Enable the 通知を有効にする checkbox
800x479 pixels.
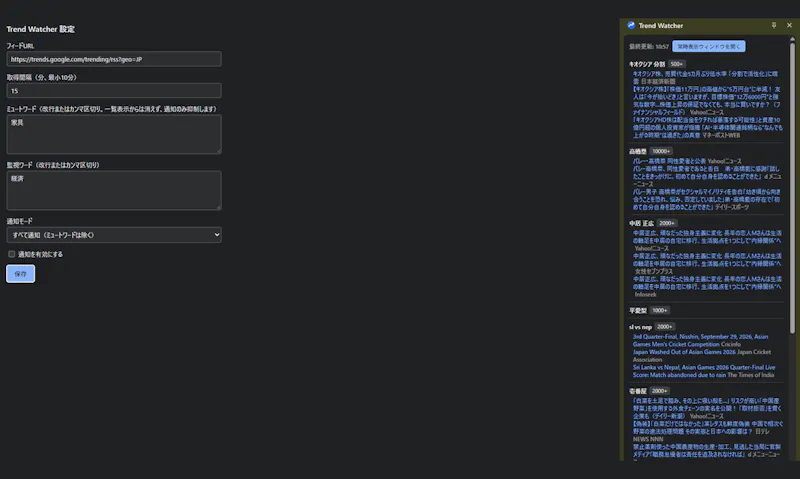pyautogui.click(x=11, y=254)
